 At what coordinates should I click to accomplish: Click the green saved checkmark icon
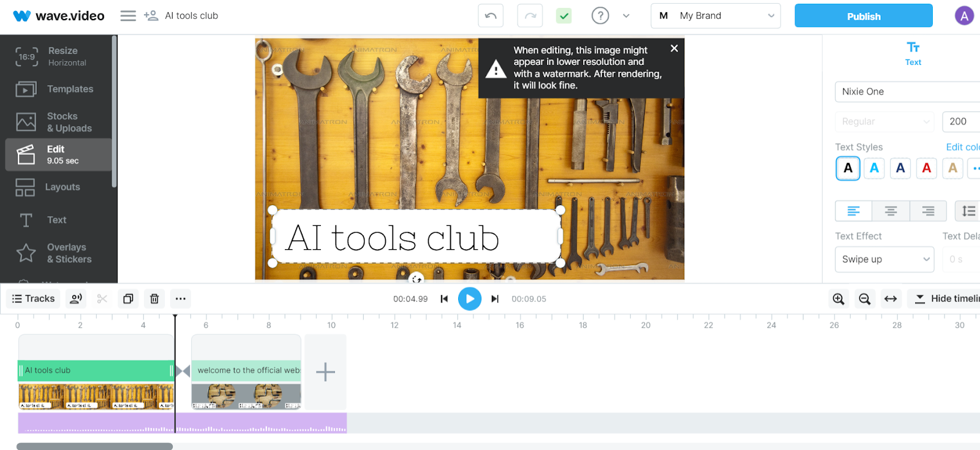click(x=564, y=16)
